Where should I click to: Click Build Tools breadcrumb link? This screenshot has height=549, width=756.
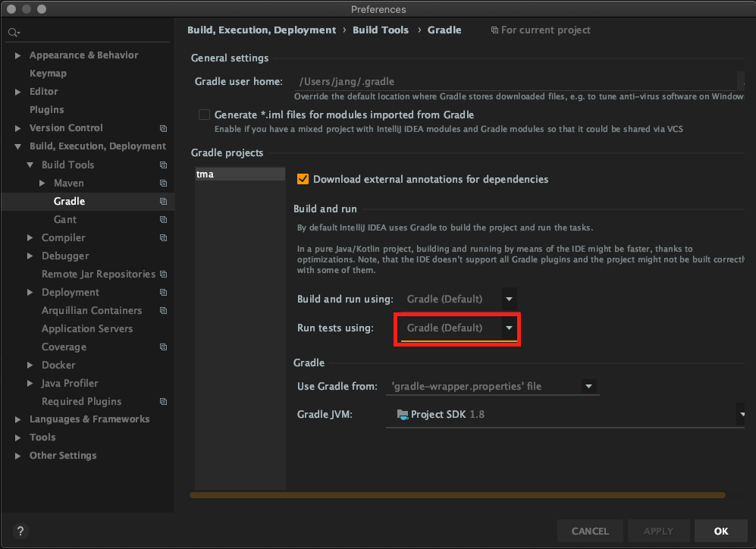coord(381,30)
